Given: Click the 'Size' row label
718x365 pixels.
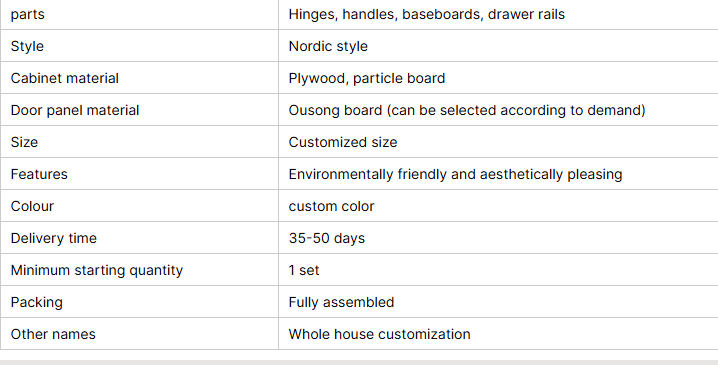Looking at the screenshot, I should point(24,142).
